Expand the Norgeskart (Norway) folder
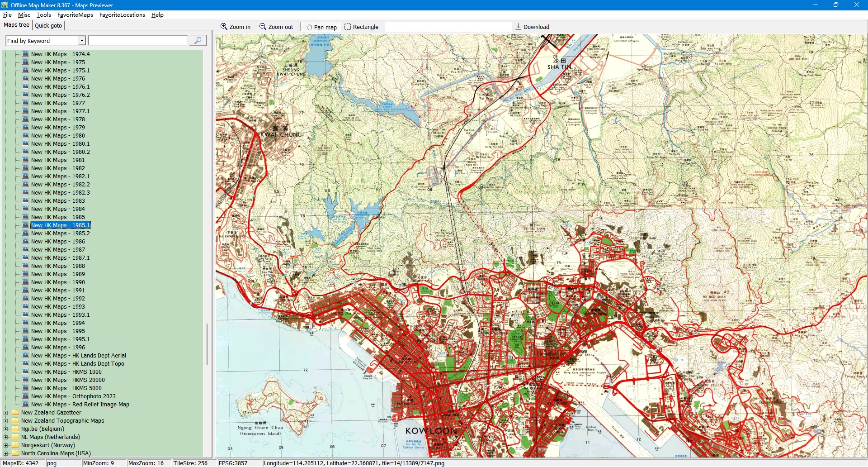Viewport: 868px width, 467px height. 6,445
